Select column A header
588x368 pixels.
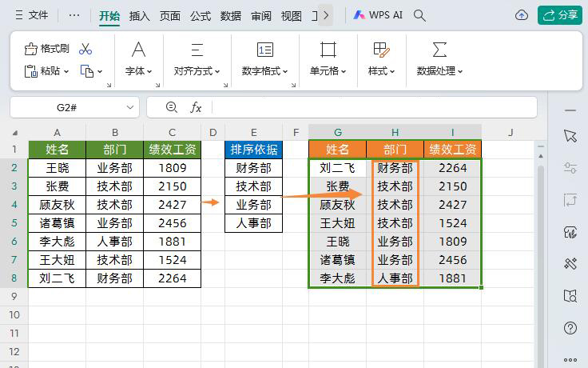click(x=57, y=133)
